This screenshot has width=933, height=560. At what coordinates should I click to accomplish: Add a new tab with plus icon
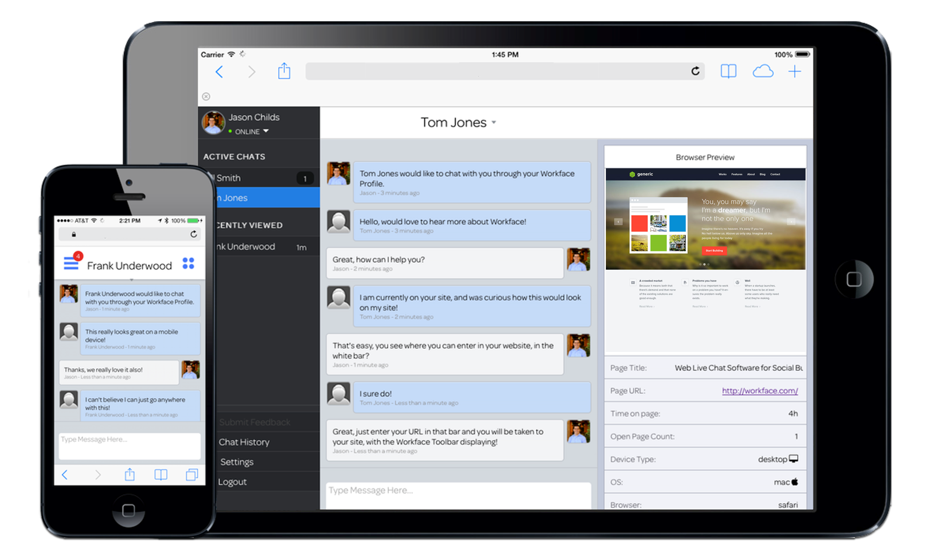tap(795, 72)
